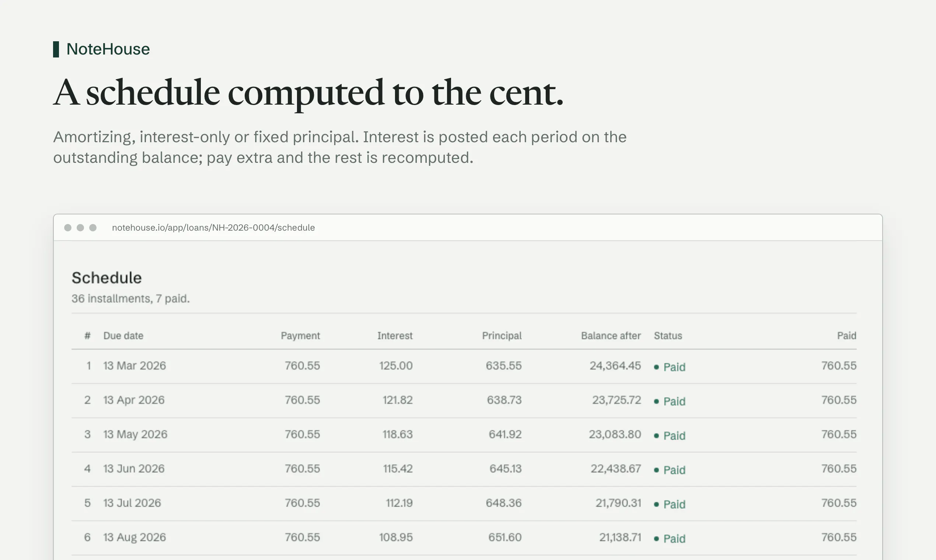
Task: Click the Paid status dot for 13 Jun 2026
Action: pos(656,470)
